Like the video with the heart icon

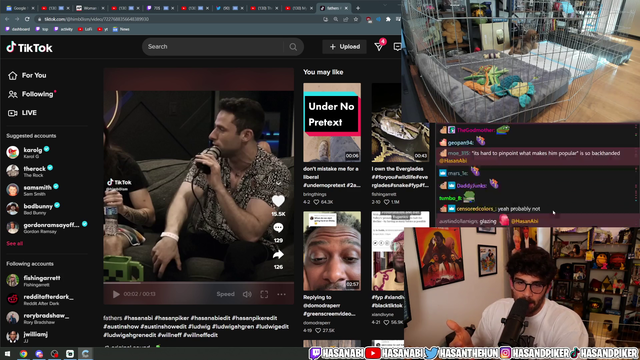[x=278, y=201]
